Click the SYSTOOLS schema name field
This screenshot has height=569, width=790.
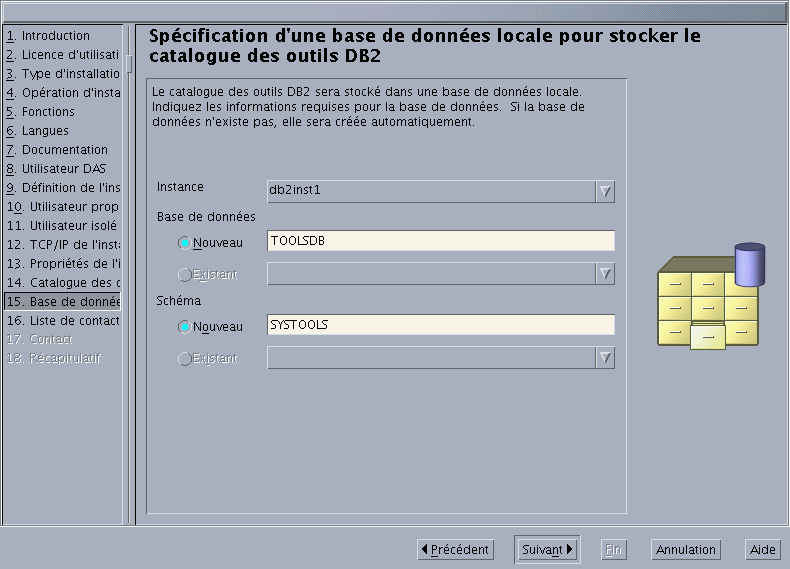point(441,325)
